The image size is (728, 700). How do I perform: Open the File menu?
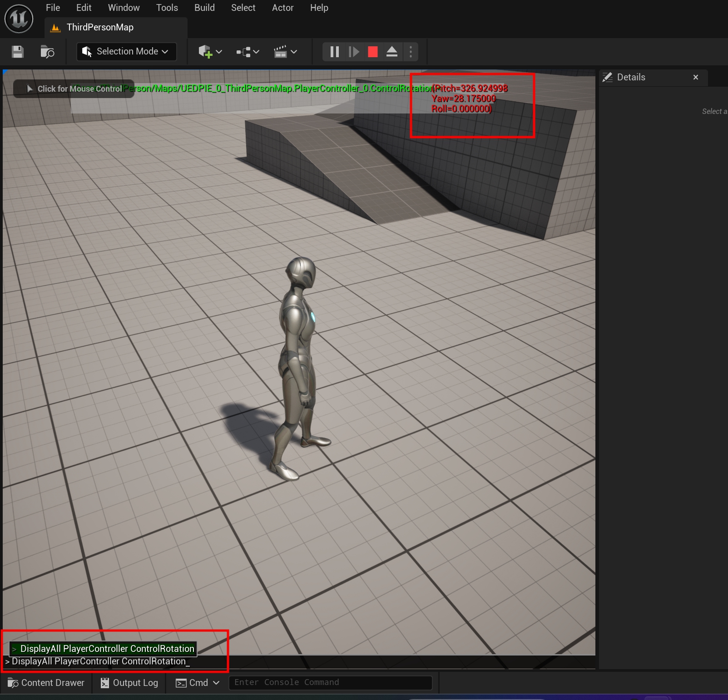pos(53,8)
